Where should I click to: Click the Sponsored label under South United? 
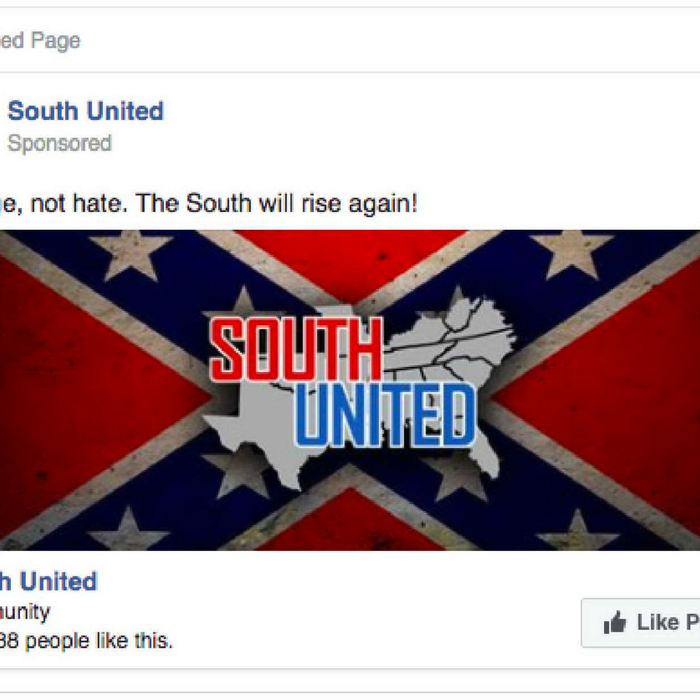[x=59, y=144]
